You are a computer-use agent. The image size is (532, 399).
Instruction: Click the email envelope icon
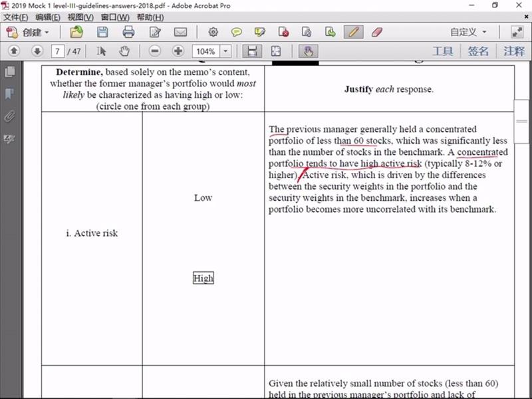pyautogui.click(x=180, y=31)
